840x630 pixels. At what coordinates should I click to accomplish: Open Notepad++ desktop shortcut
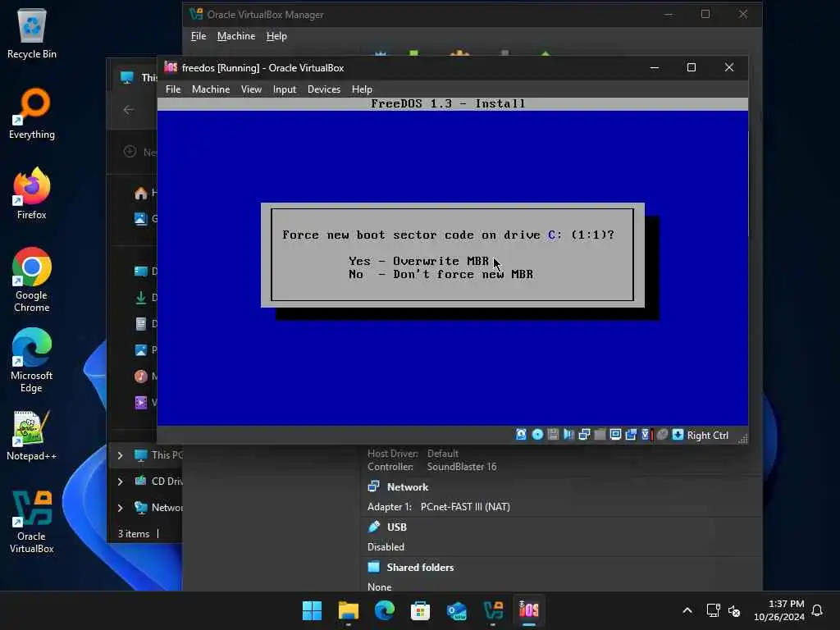pos(32,436)
